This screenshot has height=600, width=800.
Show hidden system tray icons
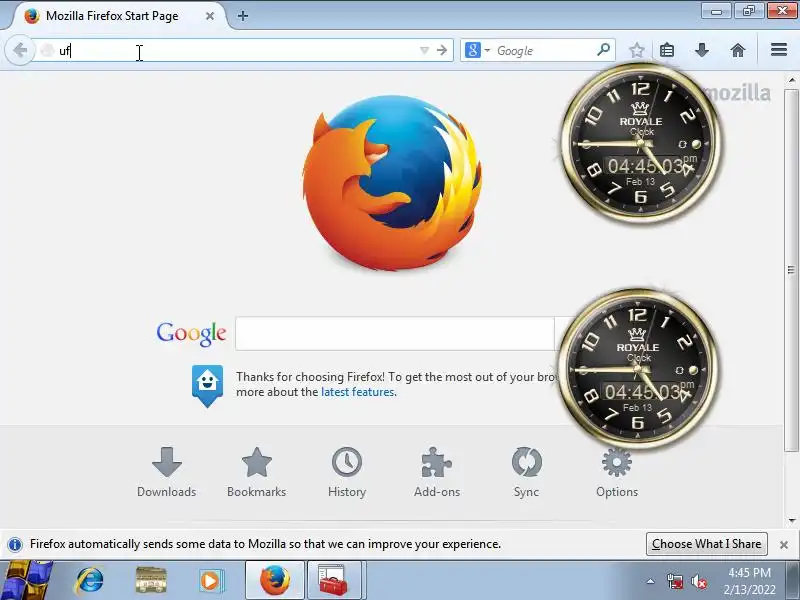[x=650, y=581]
